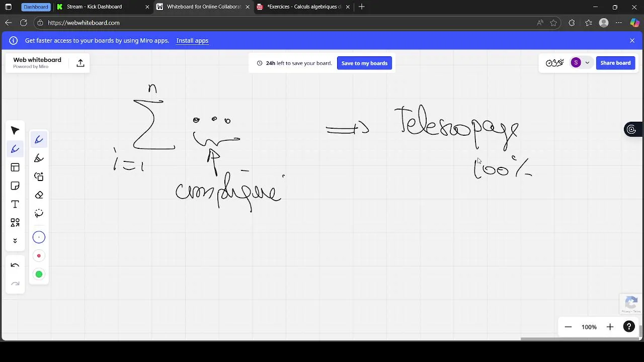This screenshot has width=644, height=362.
Task: Activate the Pen tool in main toolbar
Action: 15,149
